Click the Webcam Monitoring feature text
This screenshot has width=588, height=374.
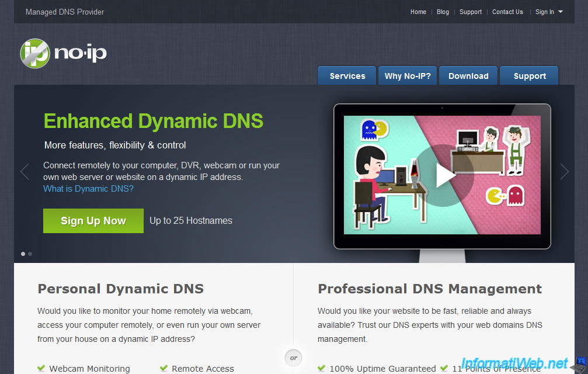pyautogui.click(x=89, y=369)
